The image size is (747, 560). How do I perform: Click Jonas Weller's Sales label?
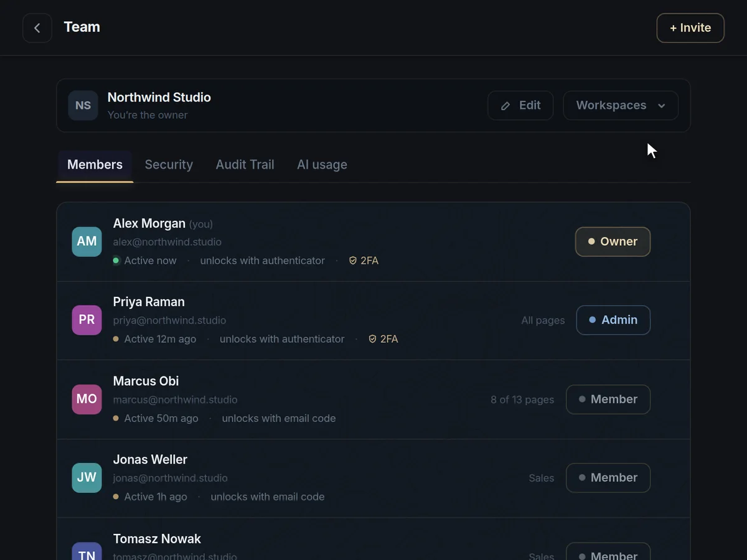[542, 478]
